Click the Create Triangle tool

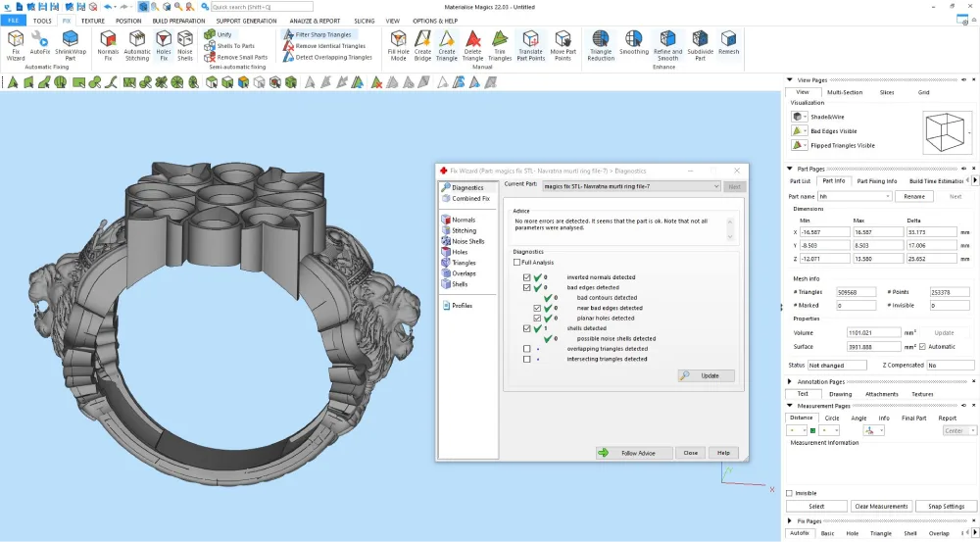[x=447, y=46]
